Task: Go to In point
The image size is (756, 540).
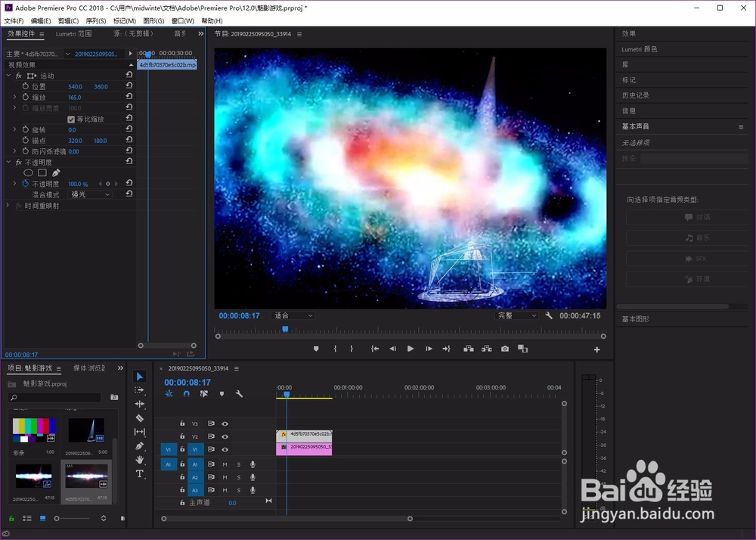Action: tap(375, 349)
